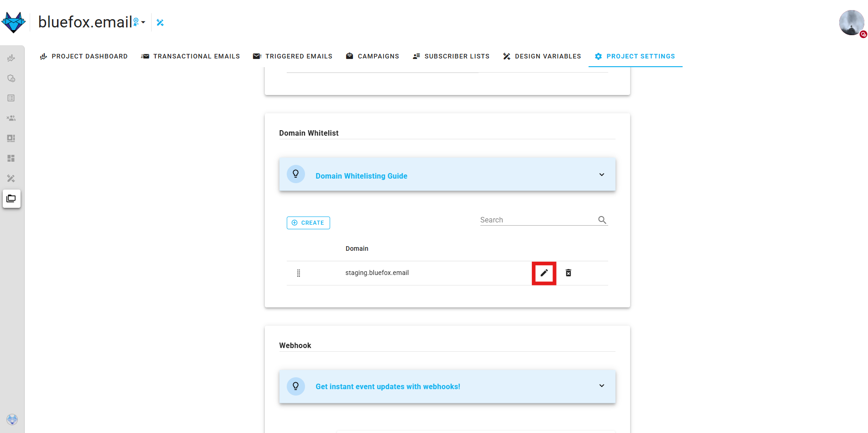Open the Design Variables tab
Image resolution: width=868 pixels, height=433 pixels.
[x=542, y=56]
